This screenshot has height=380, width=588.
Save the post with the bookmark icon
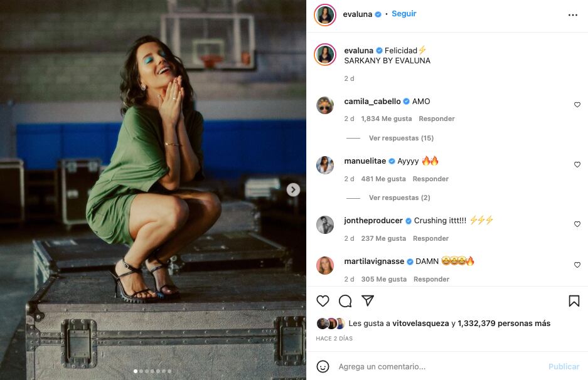tap(574, 301)
